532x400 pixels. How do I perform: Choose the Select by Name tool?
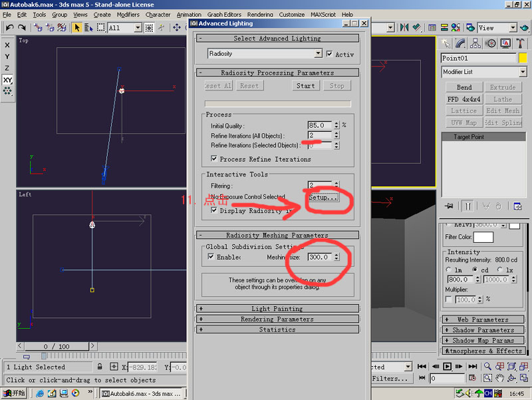point(88,27)
